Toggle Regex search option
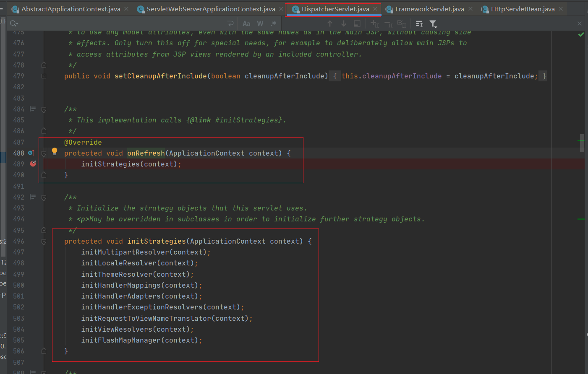Image resolution: width=588 pixels, height=374 pixels. tap(274, 23)
